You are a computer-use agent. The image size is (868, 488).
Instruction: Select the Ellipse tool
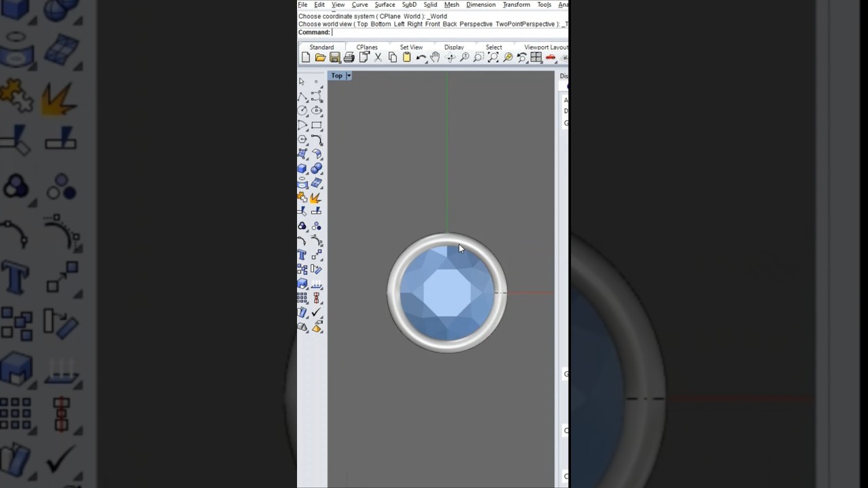click(317, 110)
